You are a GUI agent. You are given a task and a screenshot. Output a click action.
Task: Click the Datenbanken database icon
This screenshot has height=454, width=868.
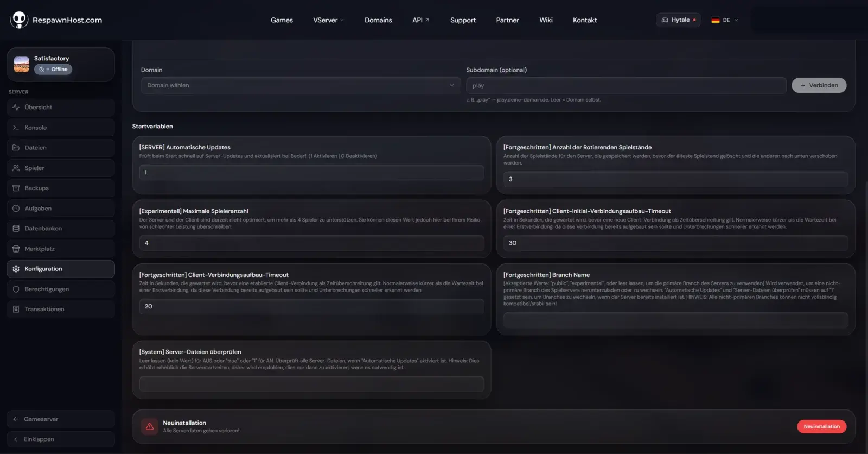[16, 229]
